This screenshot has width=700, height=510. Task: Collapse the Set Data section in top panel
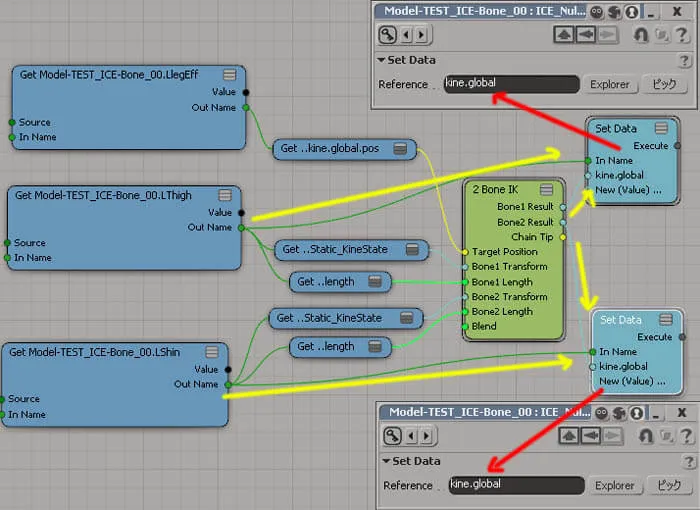tap(381, 60)
